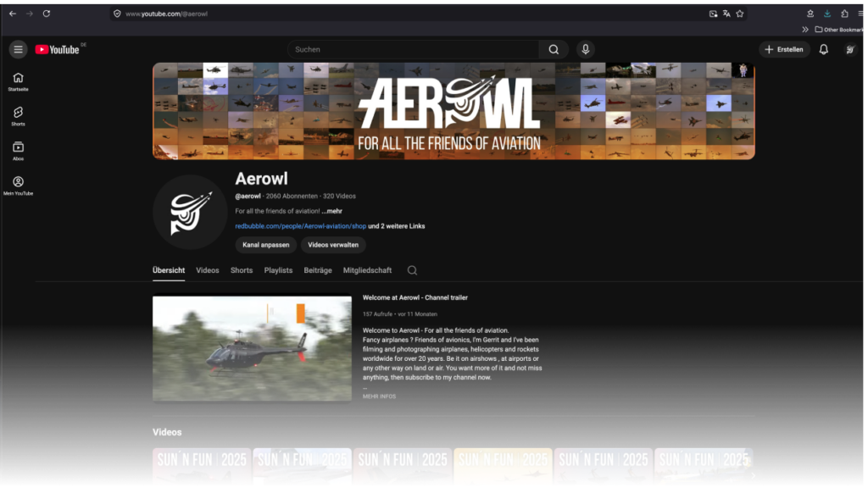Image resolution: width=868 pixels, height=499 pixels.
Task: Open 'Welcome at Aerowl - Channel trailer' title
Action: click(415, 297)
